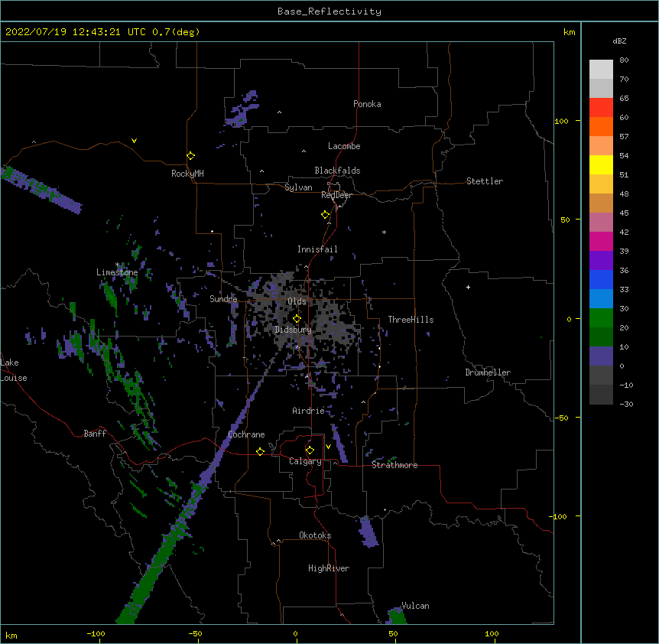The width and height of the screenshot is (659, 644).
Task: Click the Limestone label
Action: point(117,272)
